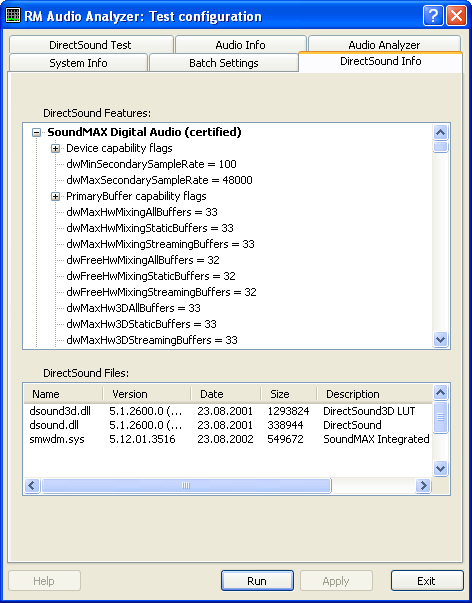472x603 pixels.
Task: Click features tree scroll up arrow
Action: click(x=440, y=133)
